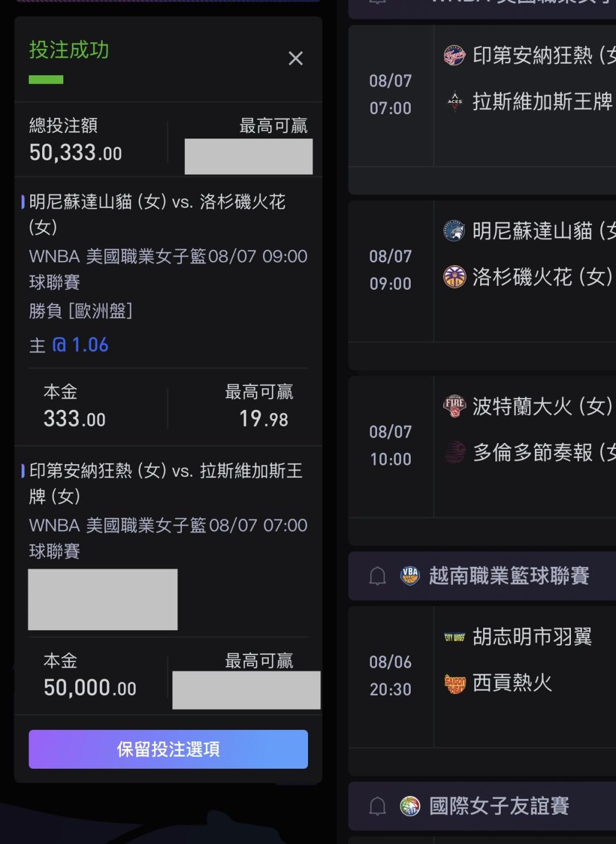This screenshot has width=616, height=844.
Task: Click the VBA league logo icon
Action: pos(410,576)
